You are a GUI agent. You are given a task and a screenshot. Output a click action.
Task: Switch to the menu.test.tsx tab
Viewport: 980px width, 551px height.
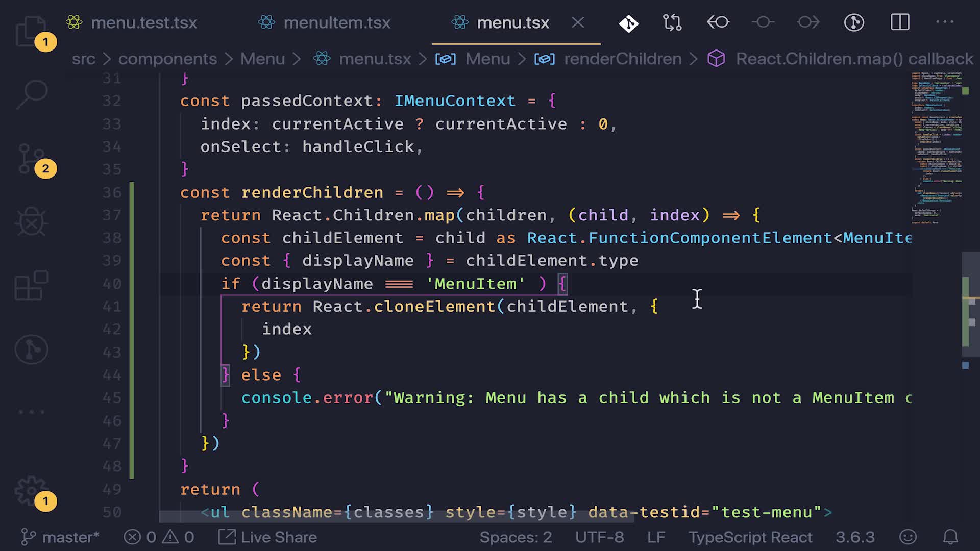pyautogui.click(x=143, y=23)
